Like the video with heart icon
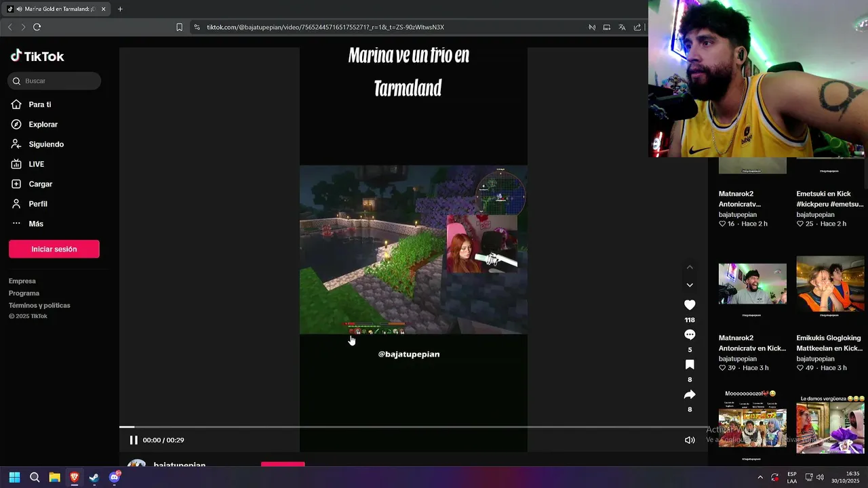Screen dimensions: 868x488 pos(690,305)
